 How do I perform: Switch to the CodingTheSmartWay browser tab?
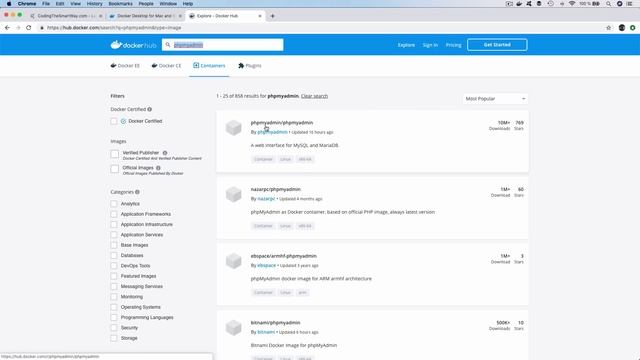65,16
